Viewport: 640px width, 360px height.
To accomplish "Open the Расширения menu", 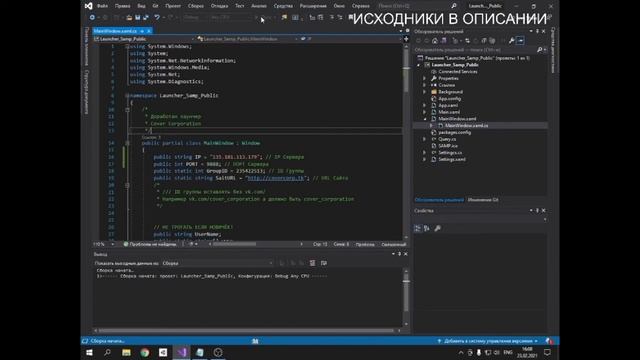I will click(313, 6).
